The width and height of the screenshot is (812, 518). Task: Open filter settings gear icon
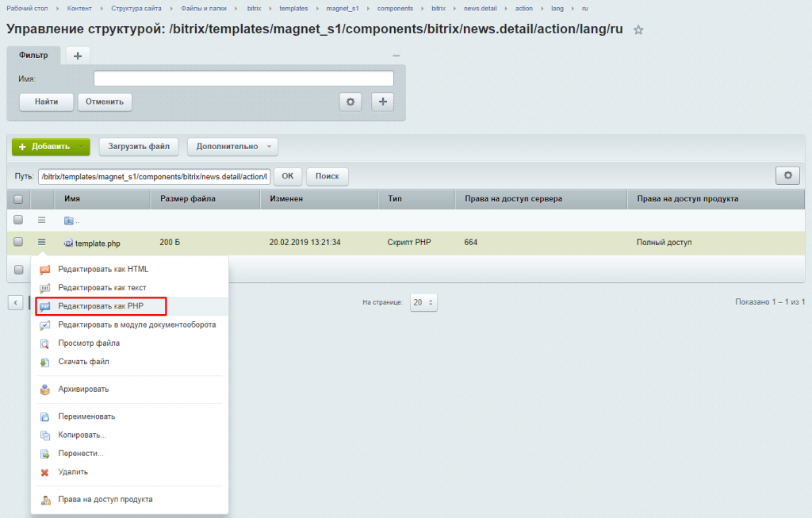tap(350, 102)
